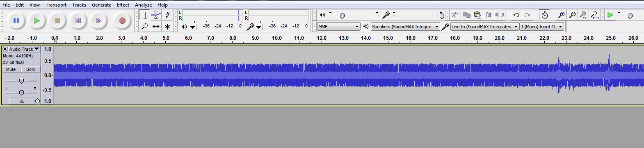This screenshot has height=148, width=644.
Task: Select the Multi-Tool asterisk icon
Action: click(167, 27)
